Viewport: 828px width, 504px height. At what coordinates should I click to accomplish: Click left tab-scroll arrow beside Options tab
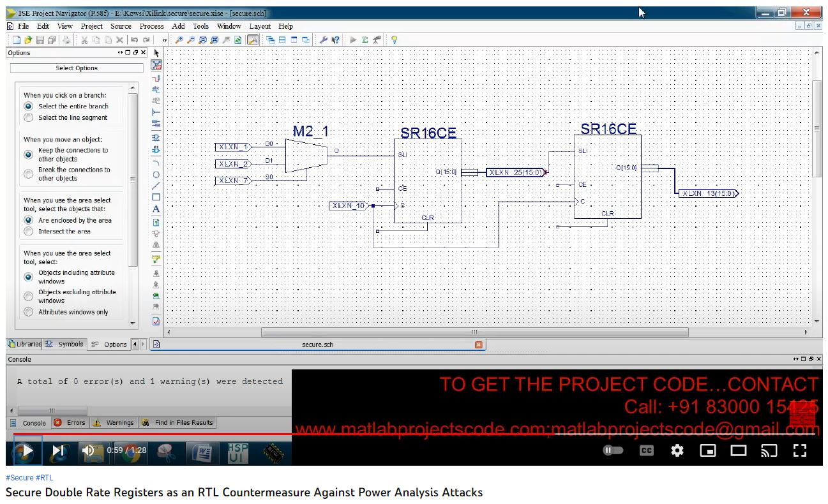[135, 345]
